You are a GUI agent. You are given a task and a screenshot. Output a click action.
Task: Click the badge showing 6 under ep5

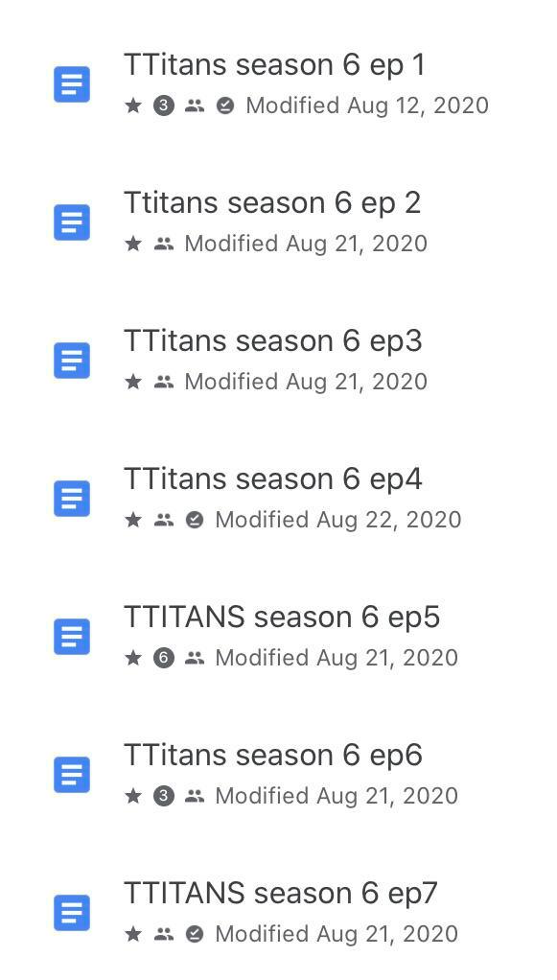point(162,658)
